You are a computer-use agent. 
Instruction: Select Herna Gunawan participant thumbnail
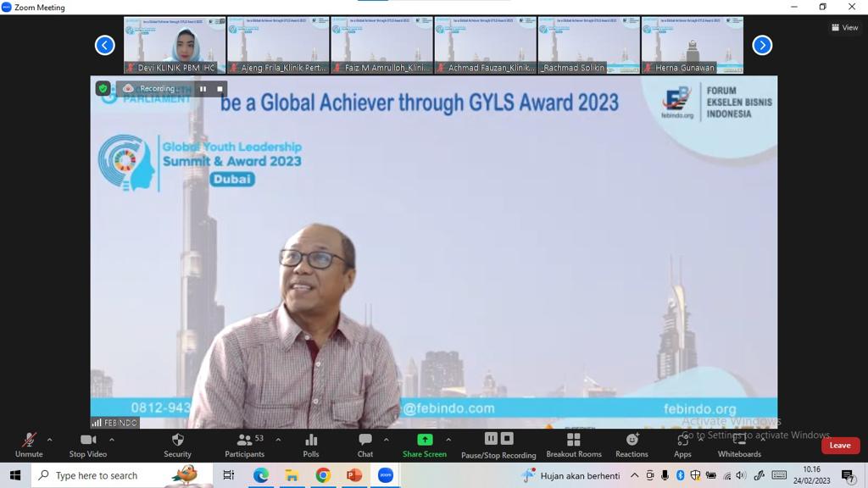coord(693,46)
